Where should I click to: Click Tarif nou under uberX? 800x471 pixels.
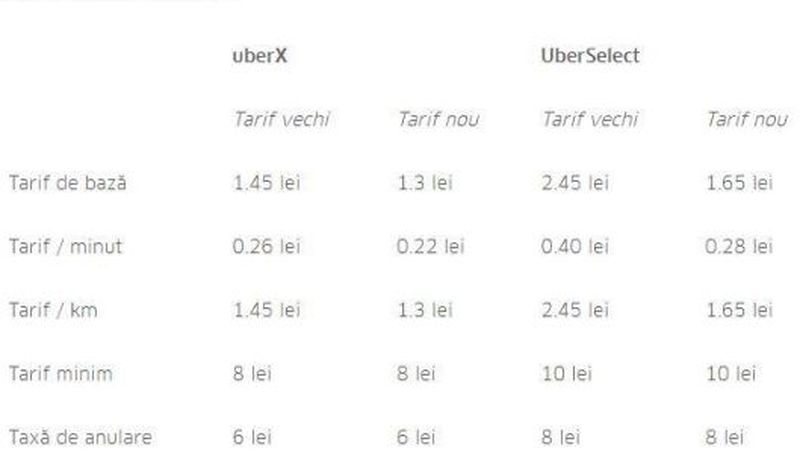click(438, 120)
